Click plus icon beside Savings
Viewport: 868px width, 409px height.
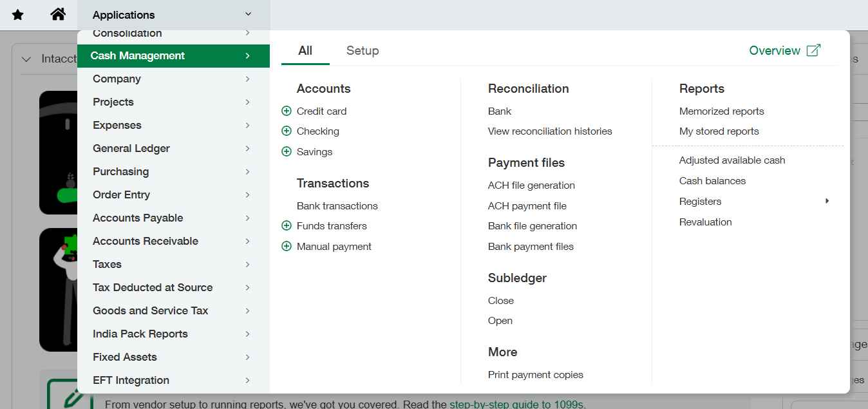[x=287, y=152]
